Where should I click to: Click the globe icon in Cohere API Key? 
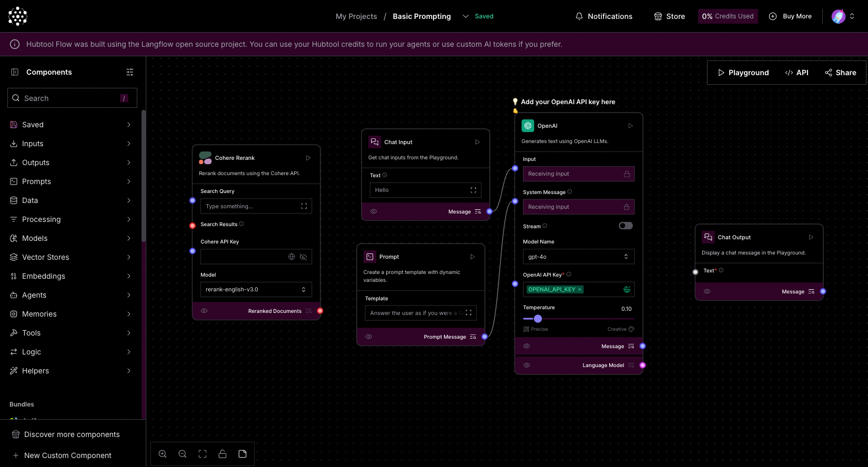[x=291, y=257]
